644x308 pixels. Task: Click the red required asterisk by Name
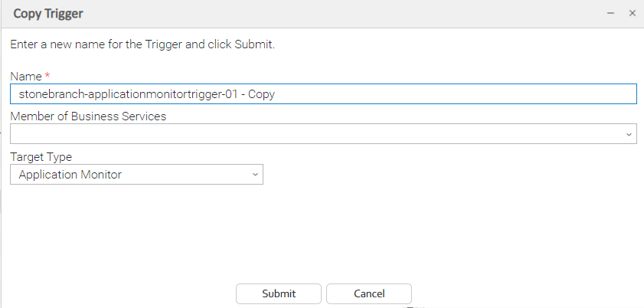tap(47, 76)
